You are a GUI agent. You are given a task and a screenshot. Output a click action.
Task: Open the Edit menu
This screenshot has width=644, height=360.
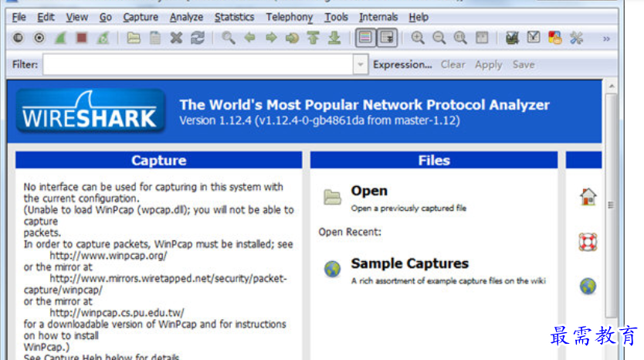click(x=46, y=17)
